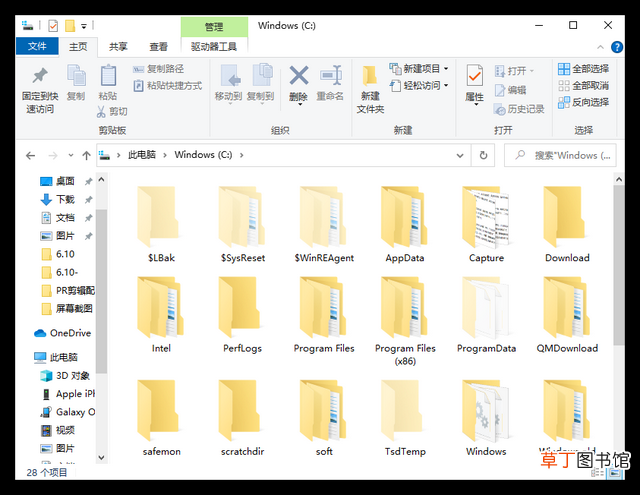640x495 pixels.
Task: Select the Windows folder icon
Action: pos(485,411)
